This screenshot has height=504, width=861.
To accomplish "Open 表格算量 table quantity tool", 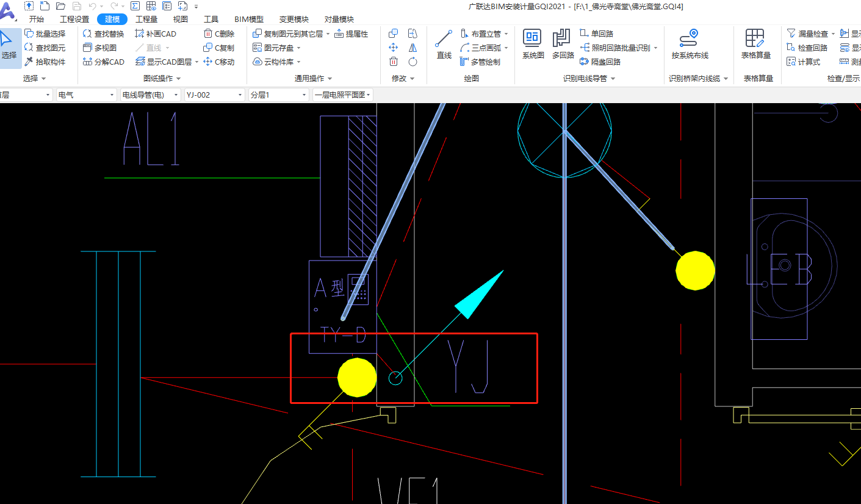I will [755, 45].
